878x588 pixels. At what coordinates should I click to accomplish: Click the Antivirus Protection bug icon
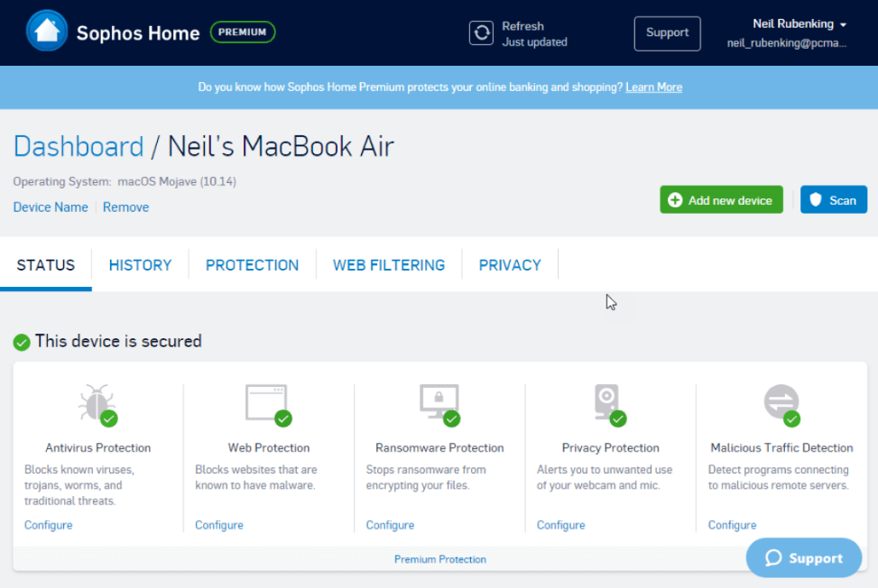[97, 400]
